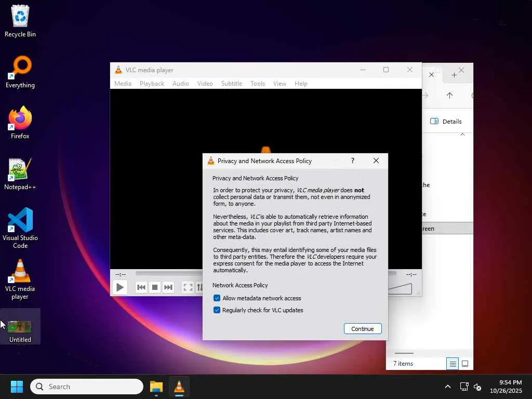Image resolution: width=532 pixels, height=399 pixels.
Task: Open the Windows Start menu
Action: click(17, 387)
